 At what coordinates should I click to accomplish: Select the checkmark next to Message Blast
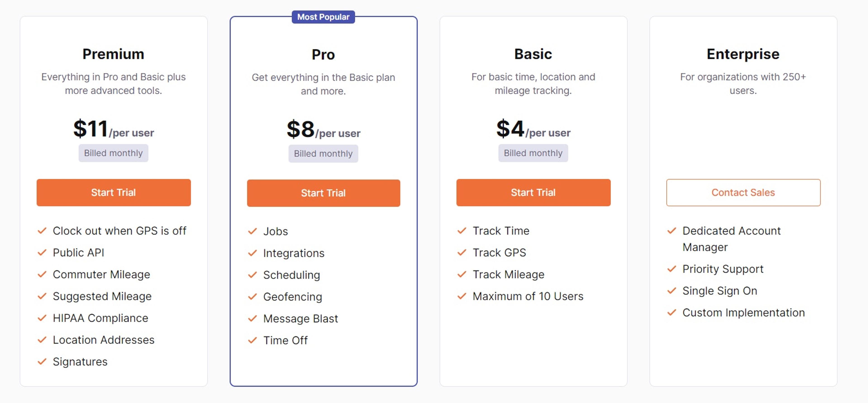click(252, 318)
